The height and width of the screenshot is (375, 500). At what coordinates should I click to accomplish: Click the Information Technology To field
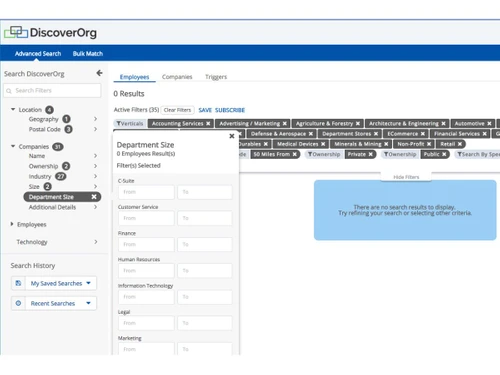click(205, 297)
